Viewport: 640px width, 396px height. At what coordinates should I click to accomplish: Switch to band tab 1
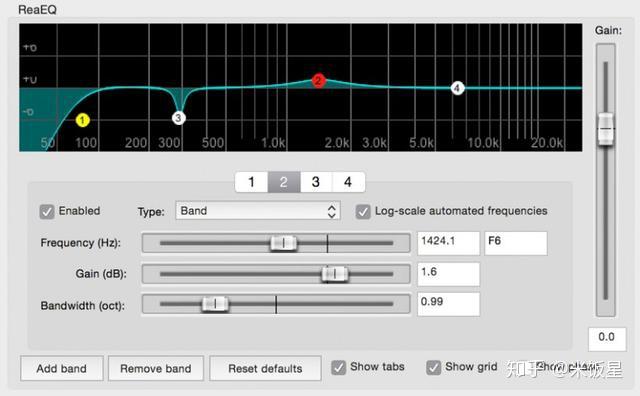click(251, 182)
